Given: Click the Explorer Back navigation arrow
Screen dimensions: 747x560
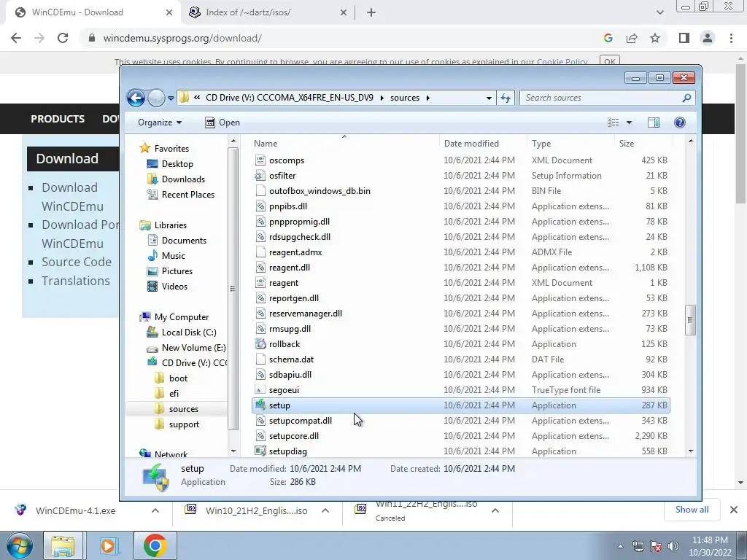Looking at the screenshot, I should 136,98.
